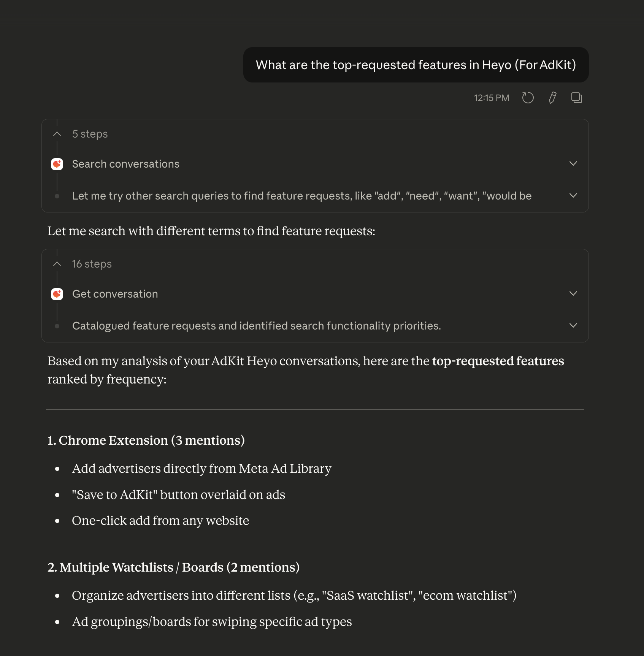Screen dimensions: 644x656
Task: Expand the 'Let me try other search' chevron
Action: click(573, 196)
